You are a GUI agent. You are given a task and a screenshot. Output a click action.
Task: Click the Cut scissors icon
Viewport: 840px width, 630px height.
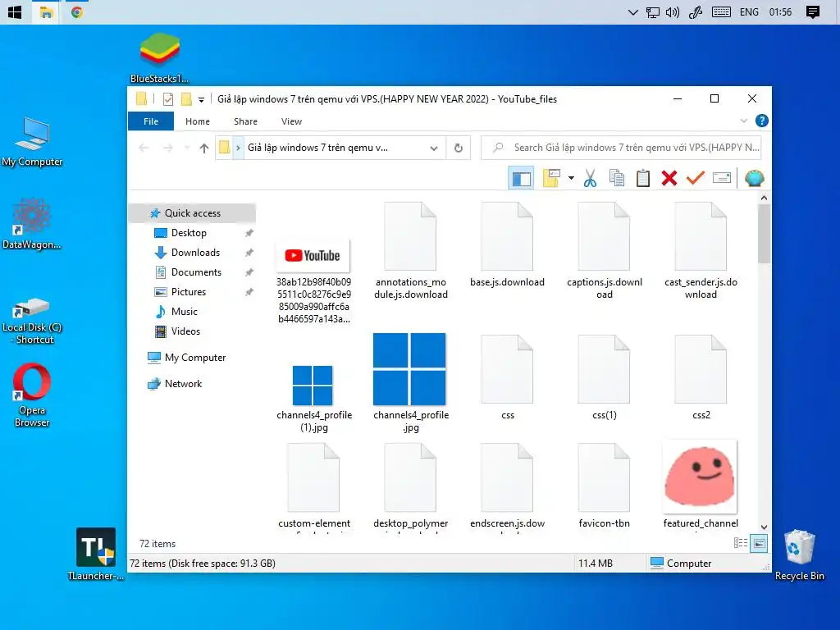[590, 178]
